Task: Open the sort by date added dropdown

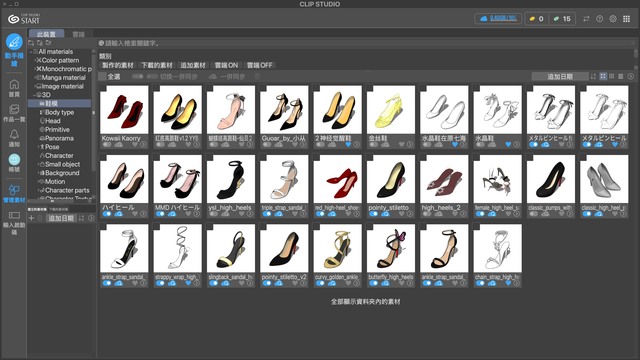Action: pos(560,76)
